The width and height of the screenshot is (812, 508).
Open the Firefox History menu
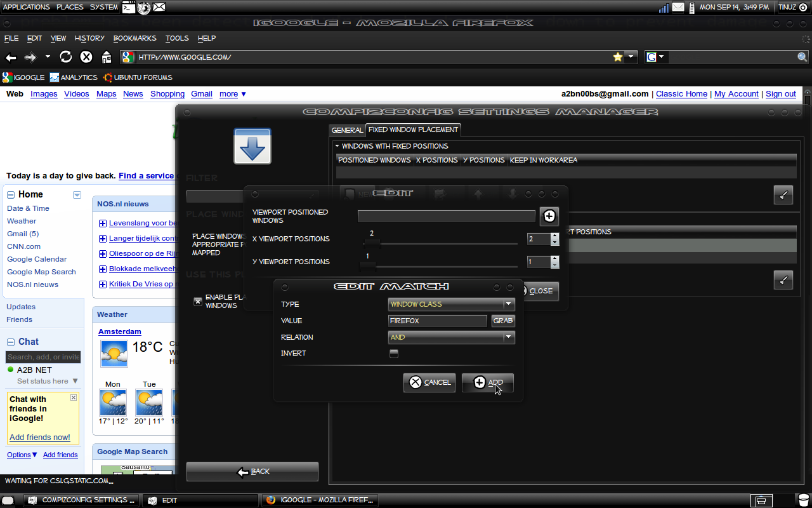coord(89,38)
